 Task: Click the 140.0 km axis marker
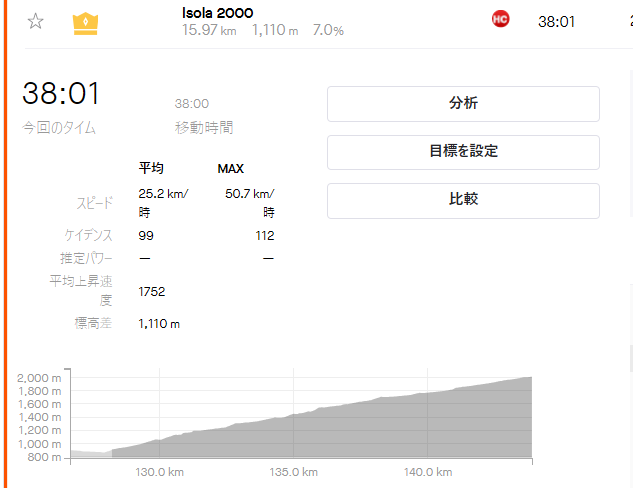[x=427, y=472]
